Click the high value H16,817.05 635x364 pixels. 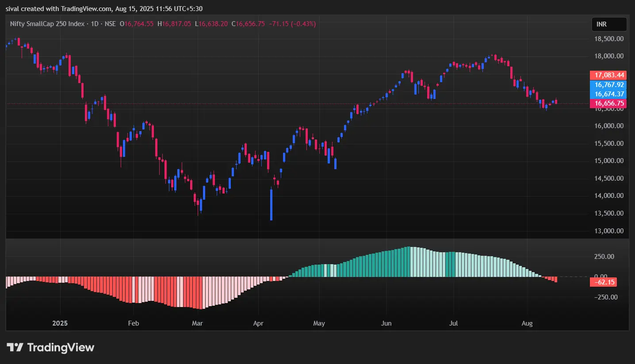[x=174, y=24]
